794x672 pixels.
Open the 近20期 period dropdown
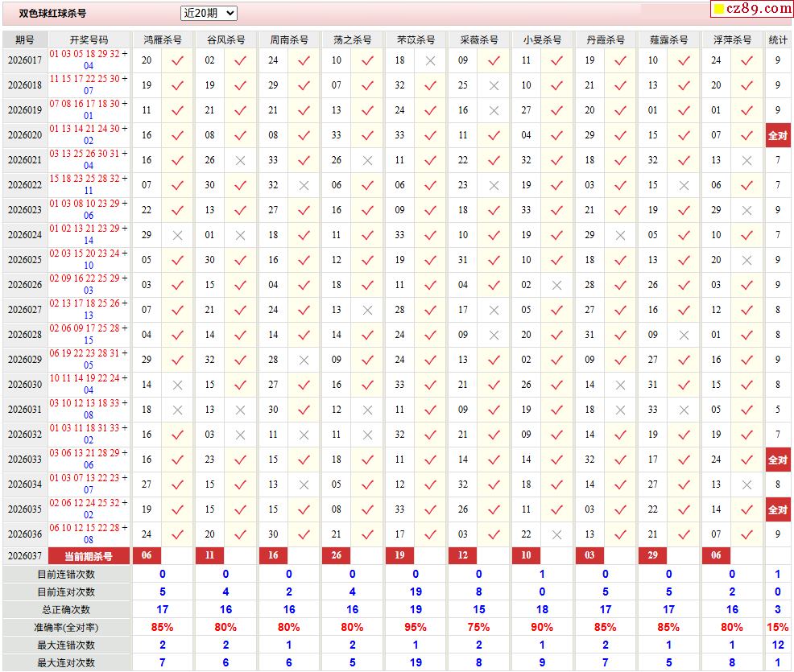pyautogui.click(x=209, y=13)
